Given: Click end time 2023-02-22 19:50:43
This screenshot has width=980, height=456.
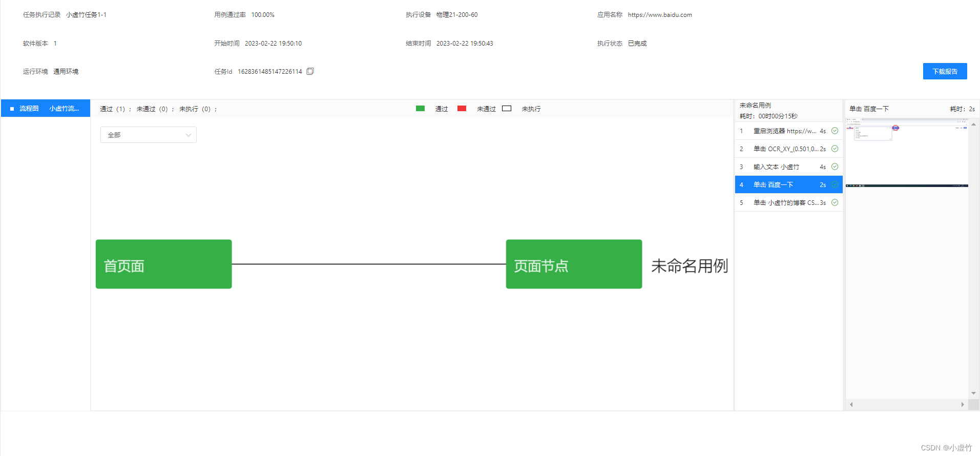Looking at the screenshot, I should click(465, 44).
